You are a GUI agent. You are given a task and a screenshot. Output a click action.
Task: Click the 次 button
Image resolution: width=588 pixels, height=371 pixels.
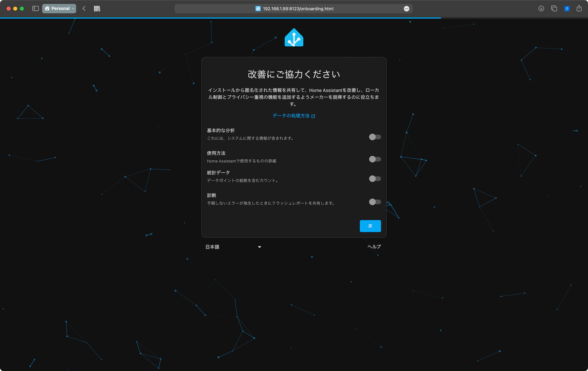pos(370,226)
